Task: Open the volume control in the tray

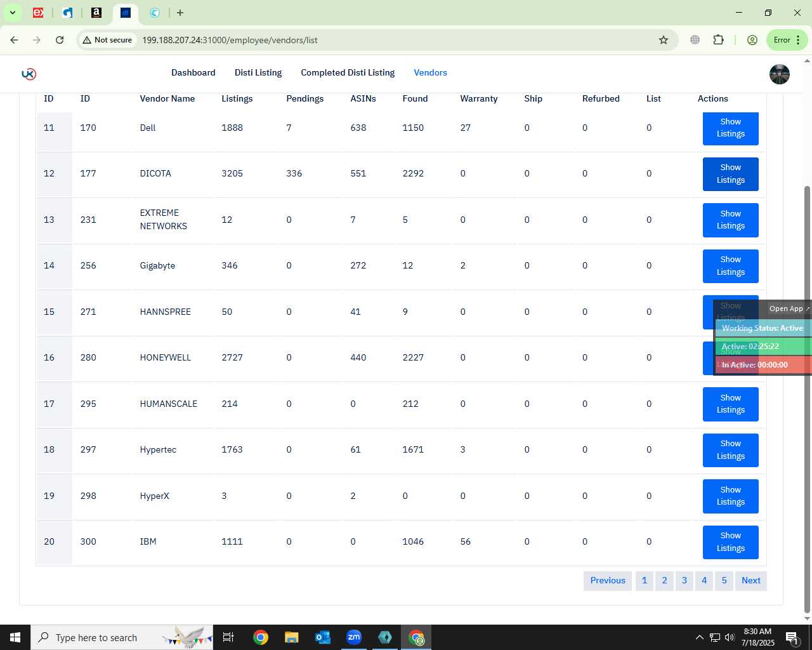Action: tap(730, 637)
